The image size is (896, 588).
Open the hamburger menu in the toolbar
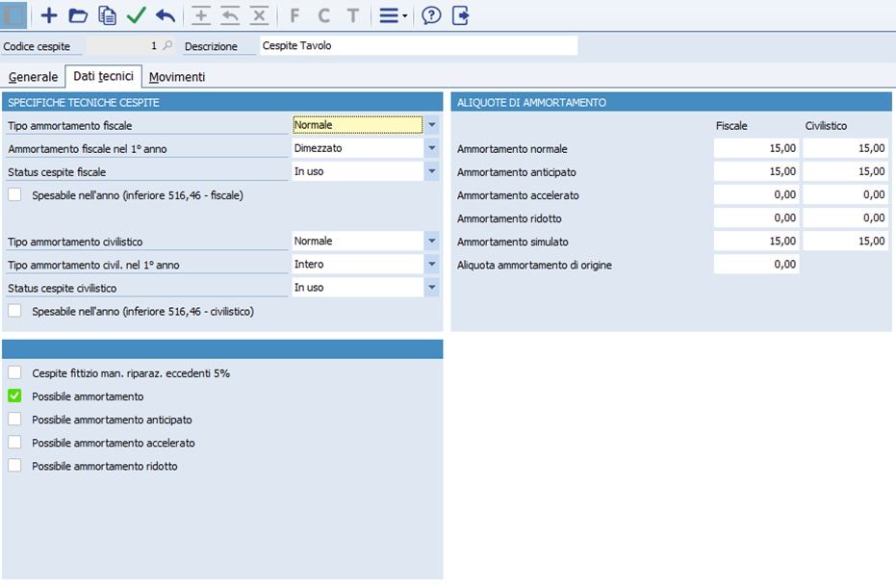coord(391,15)
